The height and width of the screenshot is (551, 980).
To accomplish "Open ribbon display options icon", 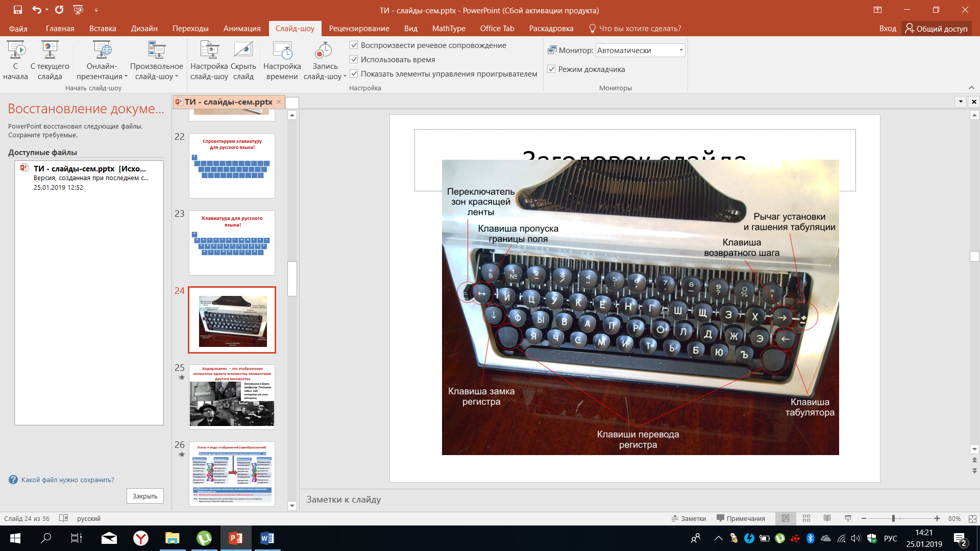I will [x=878, y=10].
